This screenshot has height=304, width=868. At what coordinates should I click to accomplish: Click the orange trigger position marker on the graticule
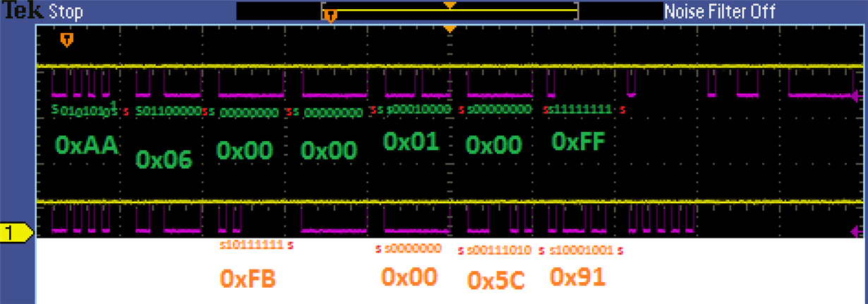click(66, 39)
